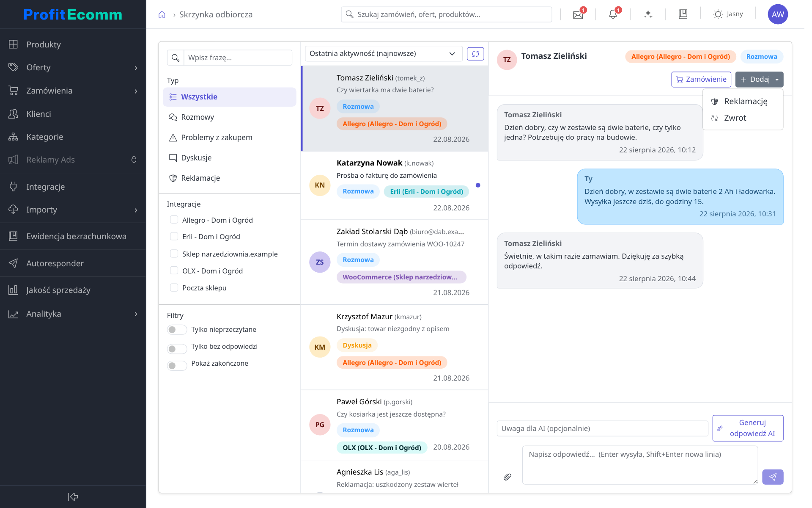Image resolution: width=812 pixels, height=508 pixels.
Task: Open user avatar AW menu
Action: coord(777,14)
